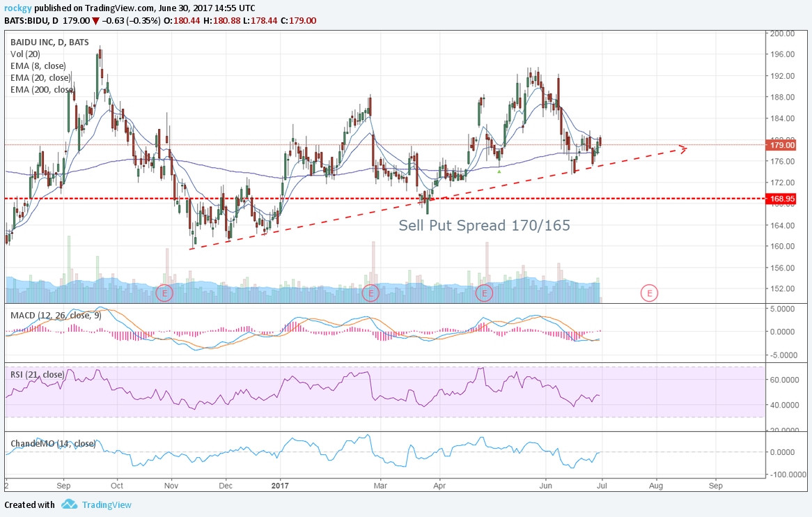
Task: Open the earnings E marker between Apr and Jun
Action: pyautogui.click(x=484, y=293)
